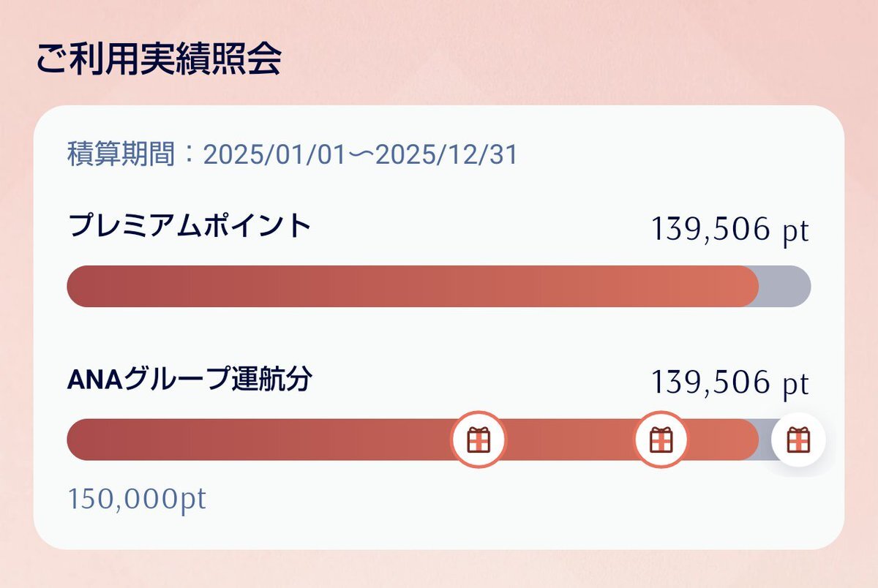Image resolution: width=878 pixels, height=588 pixels.
Task: Click the プレミアムポイント label
Action: 190,226
